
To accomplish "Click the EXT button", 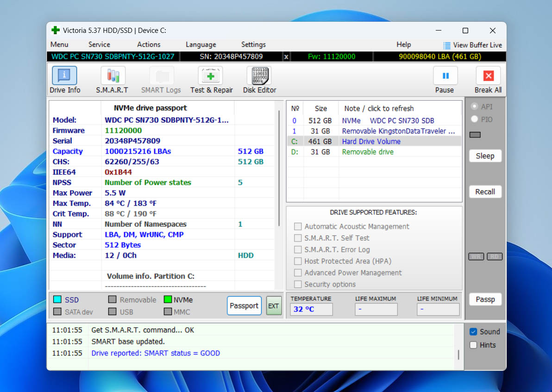I will (274, 305).
